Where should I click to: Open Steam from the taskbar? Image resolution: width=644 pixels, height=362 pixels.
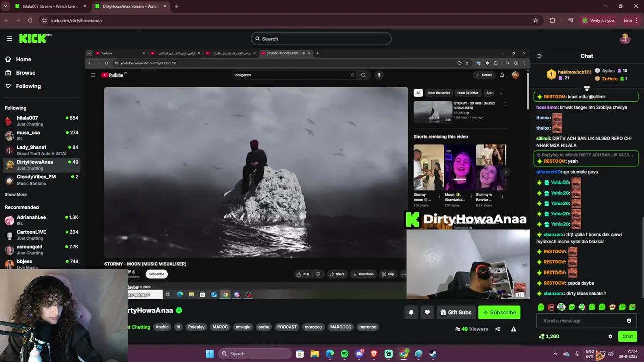[x=433, y=354]
